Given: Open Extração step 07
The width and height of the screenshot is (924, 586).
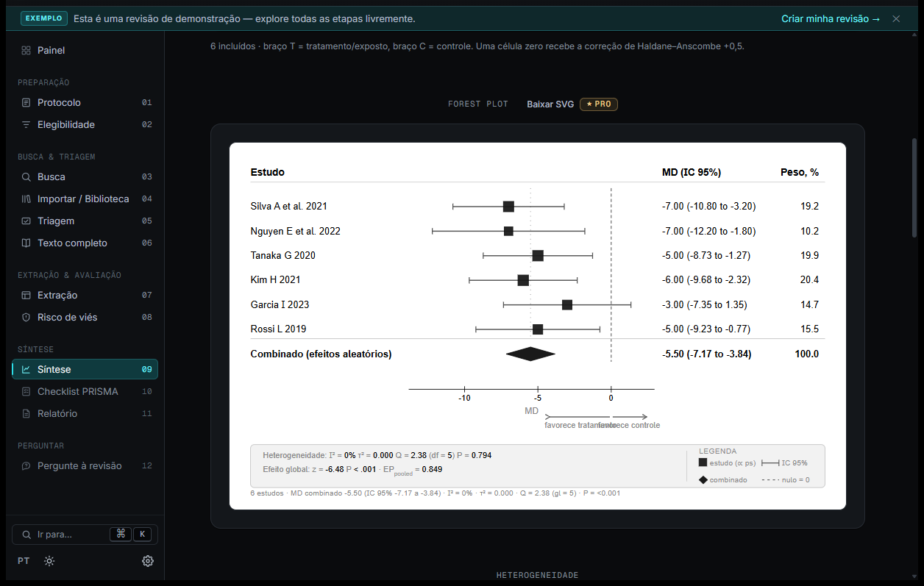Looking at the screenshot, I should coord(85,296).
